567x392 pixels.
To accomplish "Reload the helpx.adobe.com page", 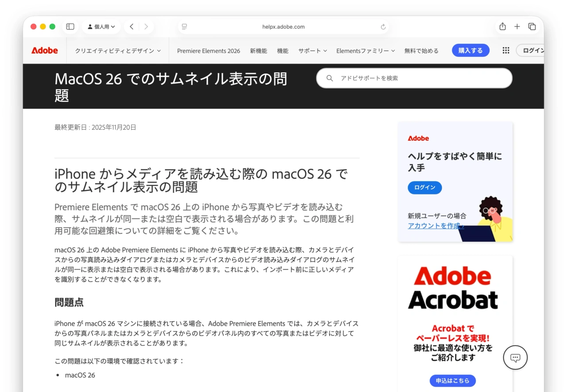I will click(382, 27).
